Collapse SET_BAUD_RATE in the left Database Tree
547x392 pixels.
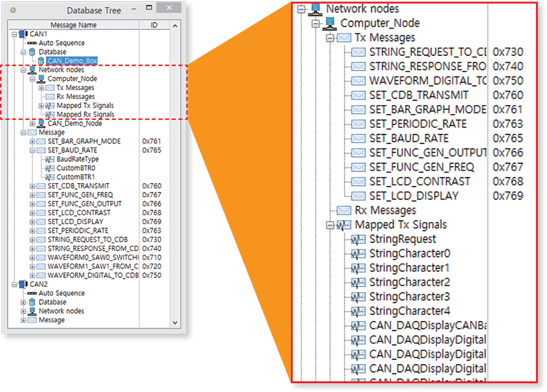[32, 150]
